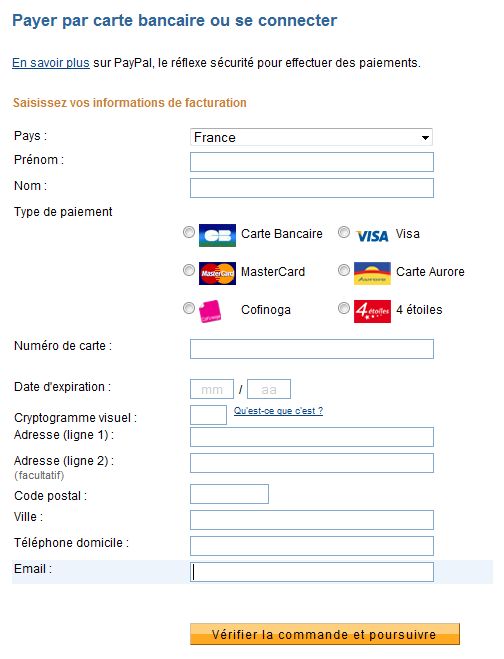
Task: Select the Cofinoga radio button
Action: (189, 308)
